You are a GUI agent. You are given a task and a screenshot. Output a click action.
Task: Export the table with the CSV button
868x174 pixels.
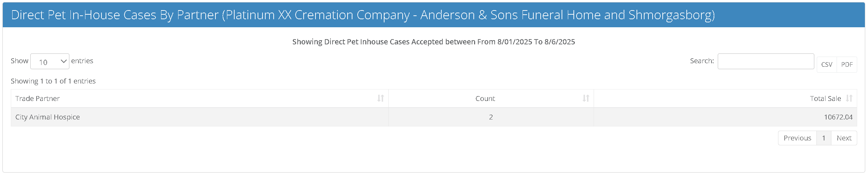[827, 65]
